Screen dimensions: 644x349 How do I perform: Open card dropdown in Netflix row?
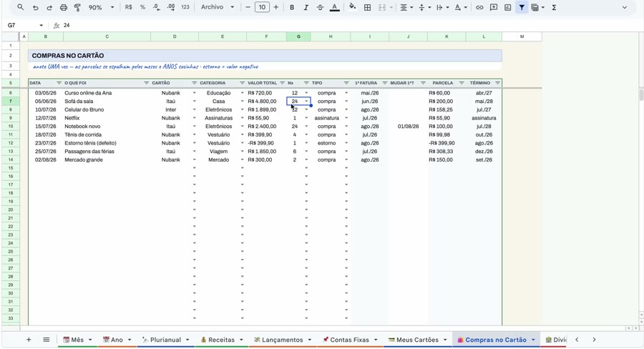[194, 118]
